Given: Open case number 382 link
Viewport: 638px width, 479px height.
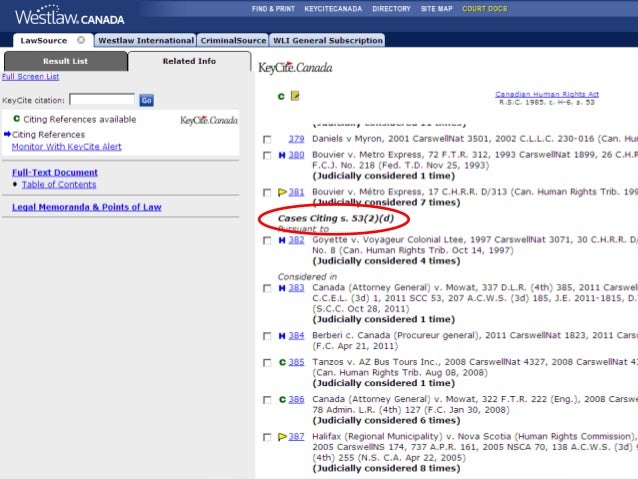Looking at the screenshot, I should (296, 240).
